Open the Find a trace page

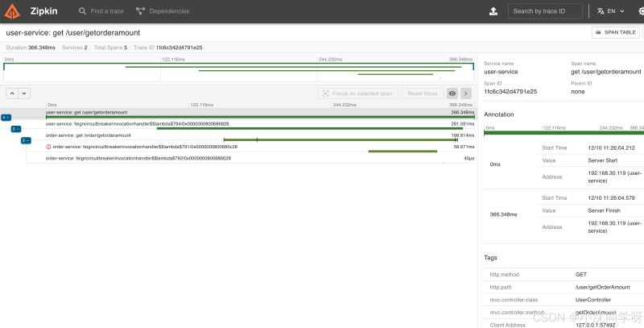click(101, 11)
